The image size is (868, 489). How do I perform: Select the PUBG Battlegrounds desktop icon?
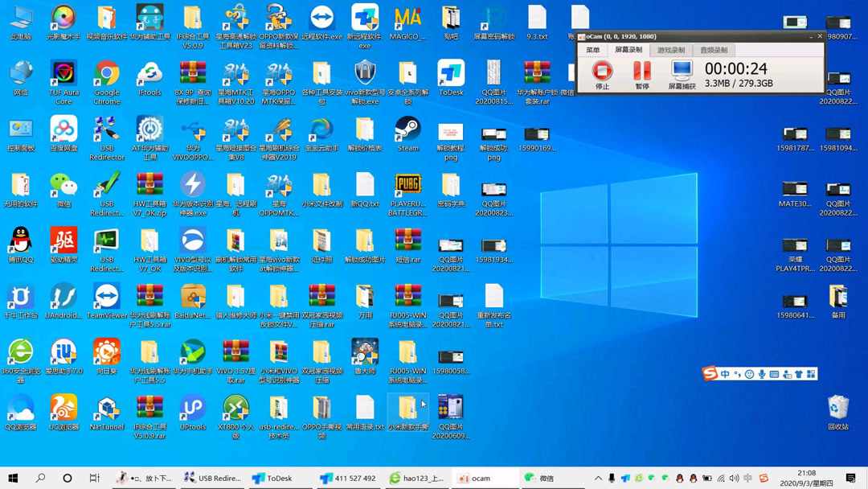click(408, 194)
